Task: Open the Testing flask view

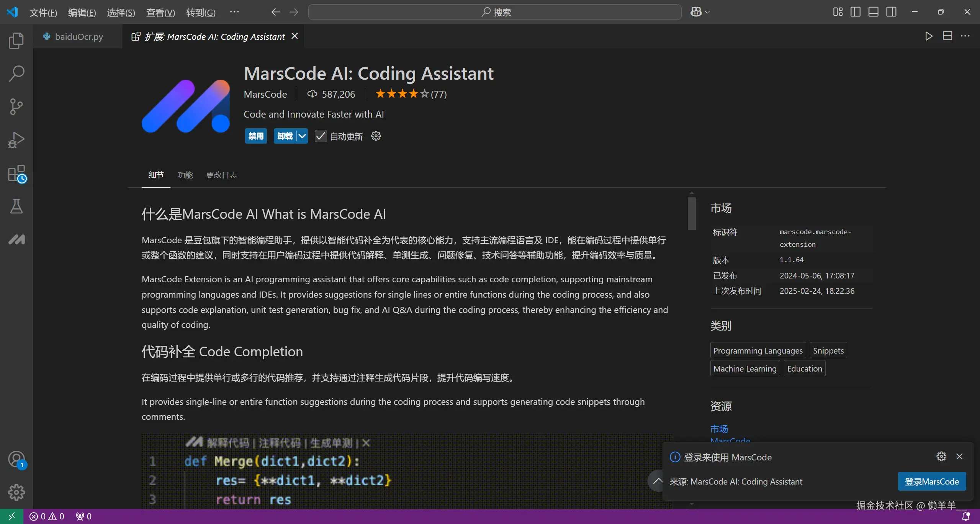Action: pyautogui.click(x=16, y=206)
